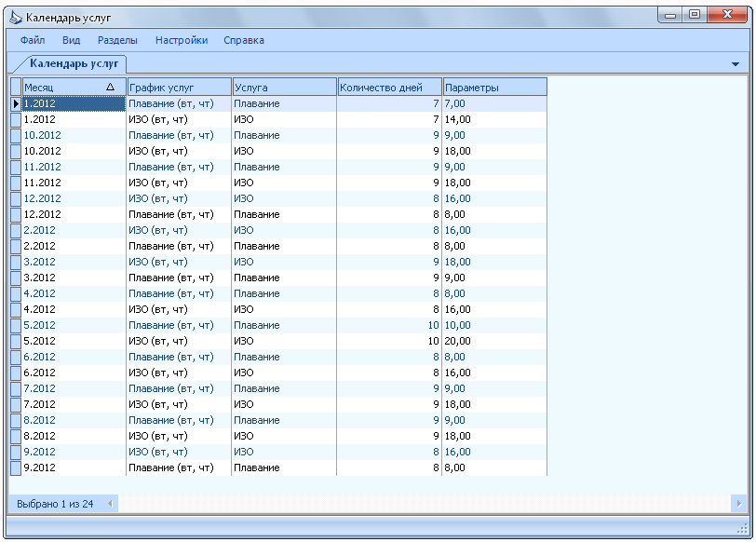The height and width of the screenshot is (542, 756).
Task: Tick the row marker for 3.2012 ИЗО
Action: (x=16, y=262)
